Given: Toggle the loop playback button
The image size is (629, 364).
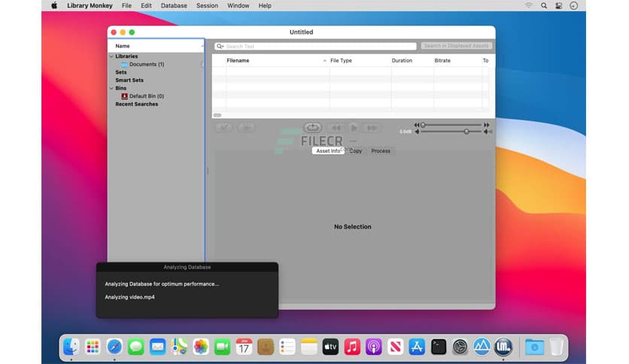Looking at the screenshot, I should tap(312, 128).
